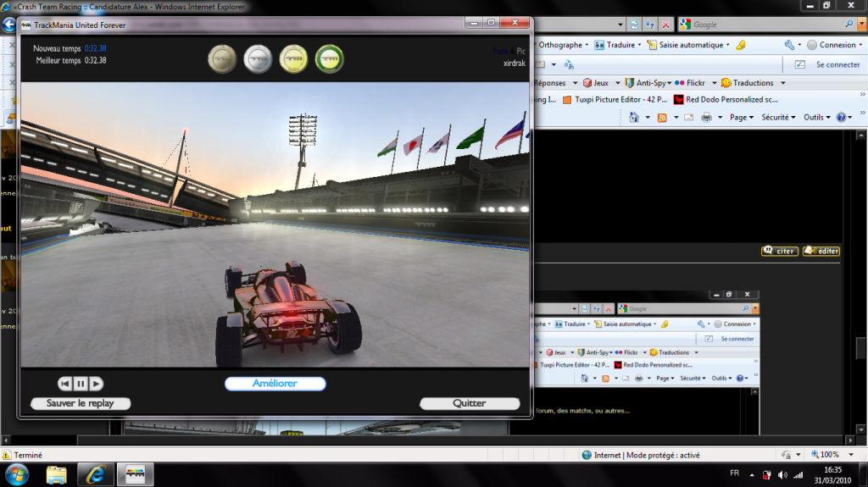The height and width of the screenshot is (487, 868).
Task: Click the magnifier search icon in main search box
Action: tap(849, 24)
